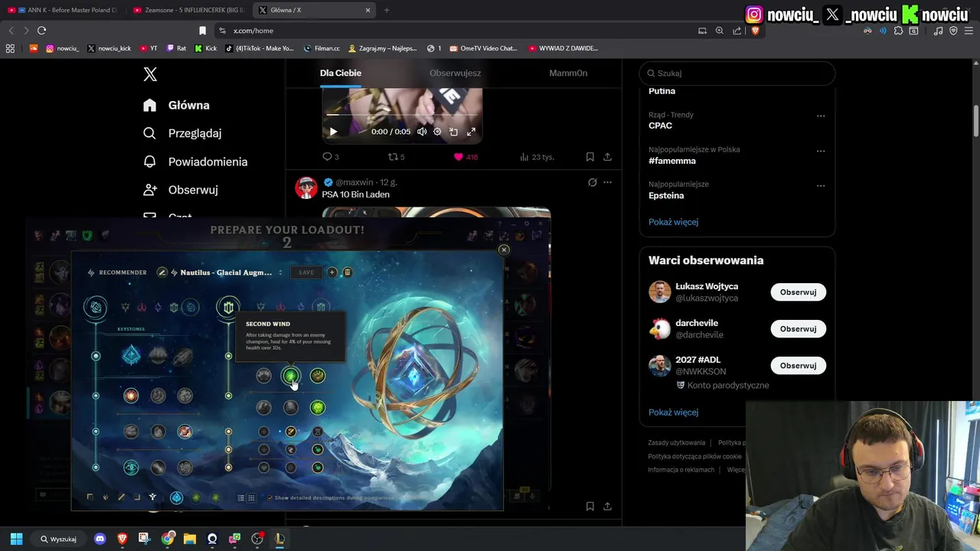The height and width of the screenshot is (551, 980).
Task: Select the Glacial Augment keystone rune
Action: (x=131, y=355)
